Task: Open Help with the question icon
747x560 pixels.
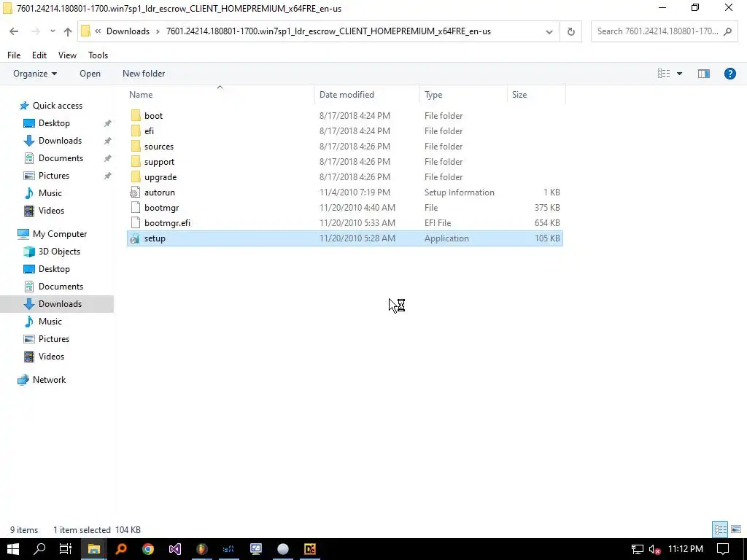Action: click(x=729, y=74)
